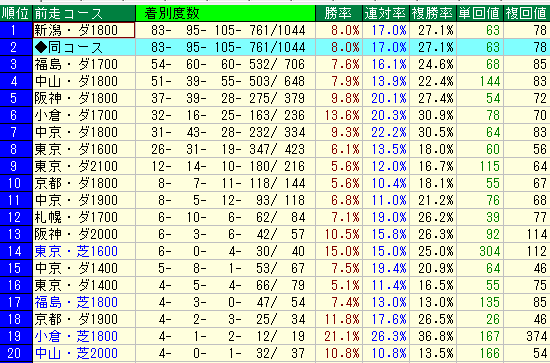Select the 京都・ダ1800 course cell
550x363 pixels.
click(84, 183)
